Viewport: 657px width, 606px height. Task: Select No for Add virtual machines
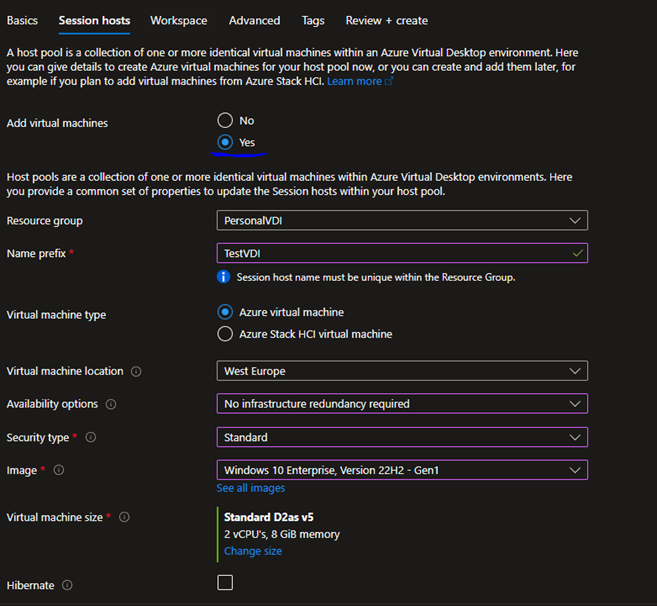point(225,121)
